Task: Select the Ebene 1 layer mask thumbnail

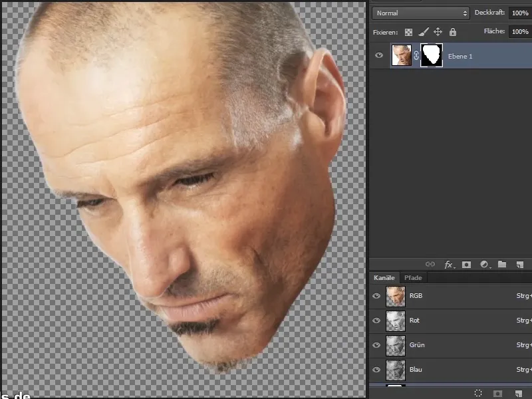Action: click(x=432, y=55)
